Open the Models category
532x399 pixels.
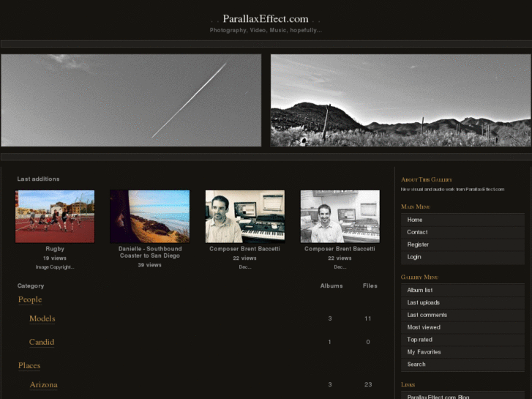click(42, 318)
